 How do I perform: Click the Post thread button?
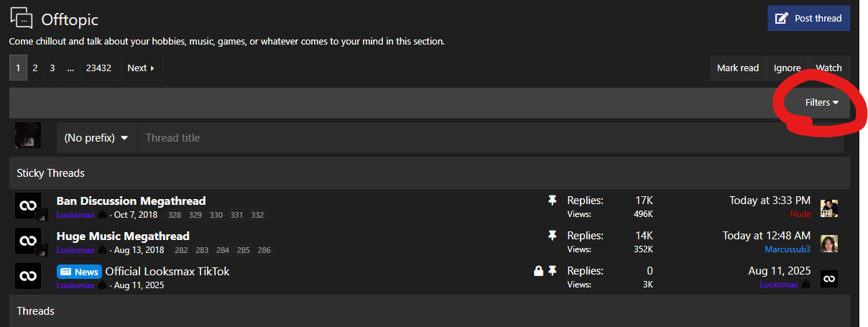click(x=808, y=18)
